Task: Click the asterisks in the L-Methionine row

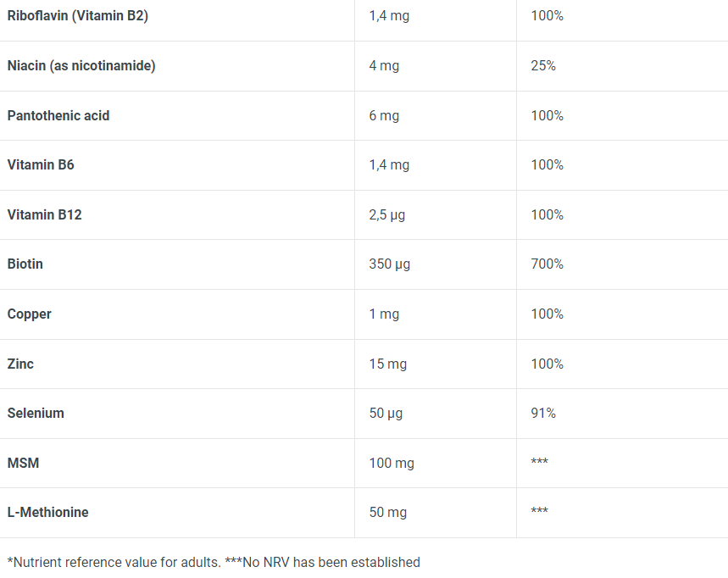Action: (539, 512)
